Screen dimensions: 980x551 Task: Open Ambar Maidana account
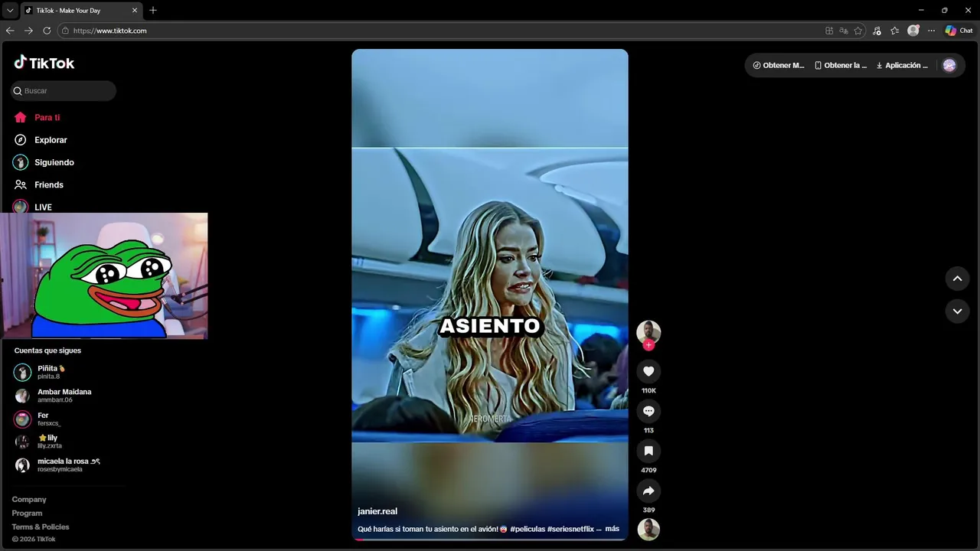click(53, 396)
